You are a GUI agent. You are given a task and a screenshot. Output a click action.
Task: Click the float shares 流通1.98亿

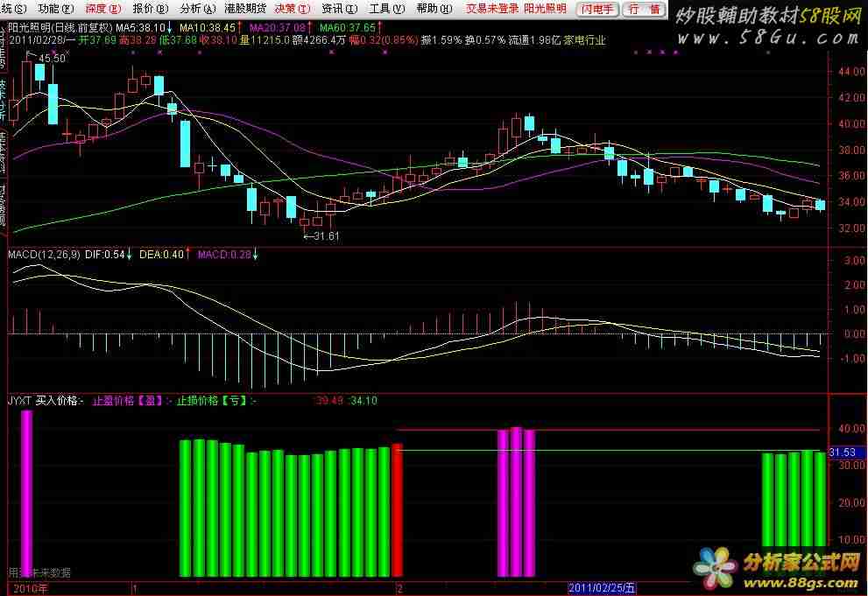(x=535, y=40)
